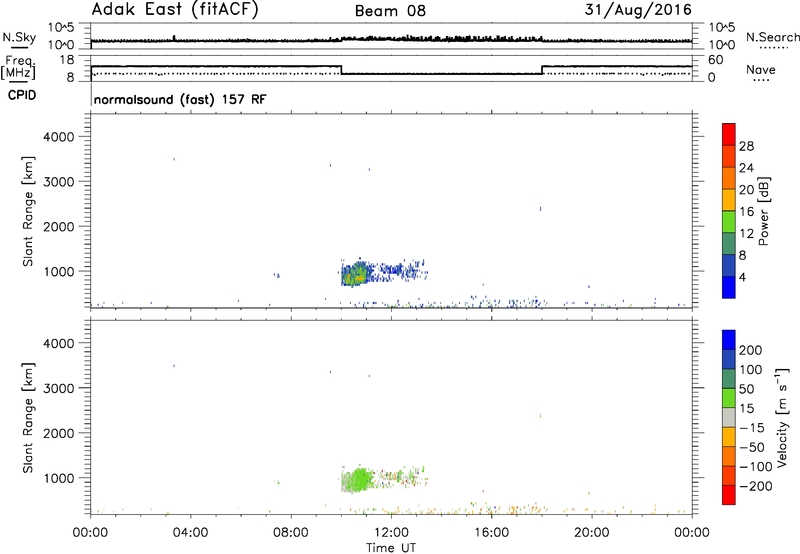Click the 'Freq. [MHz]' legend label
800x554 pixels.
coord(19,68)
